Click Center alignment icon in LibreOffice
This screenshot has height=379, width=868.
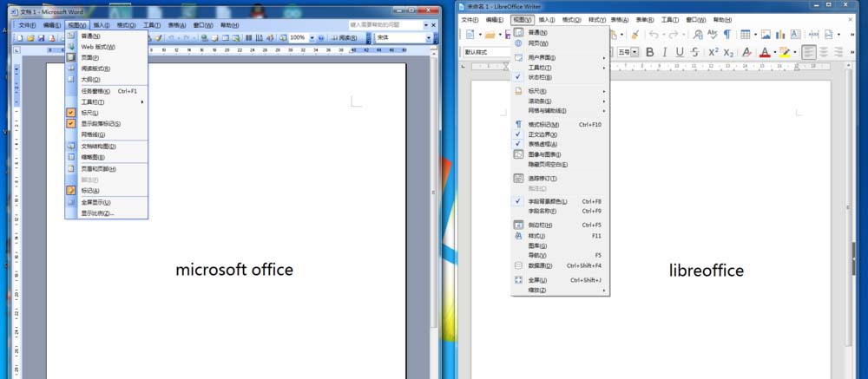coord(824,52)
